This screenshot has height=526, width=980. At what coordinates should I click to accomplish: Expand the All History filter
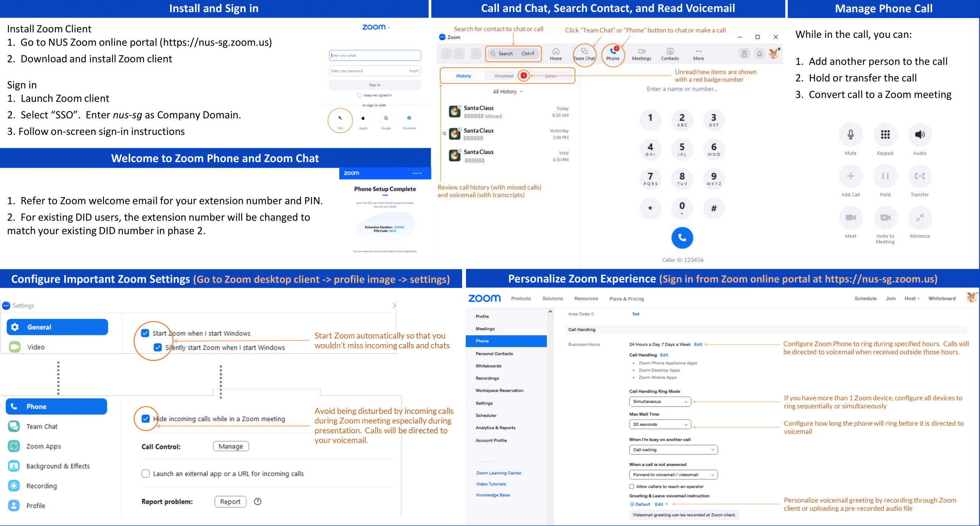508,92
